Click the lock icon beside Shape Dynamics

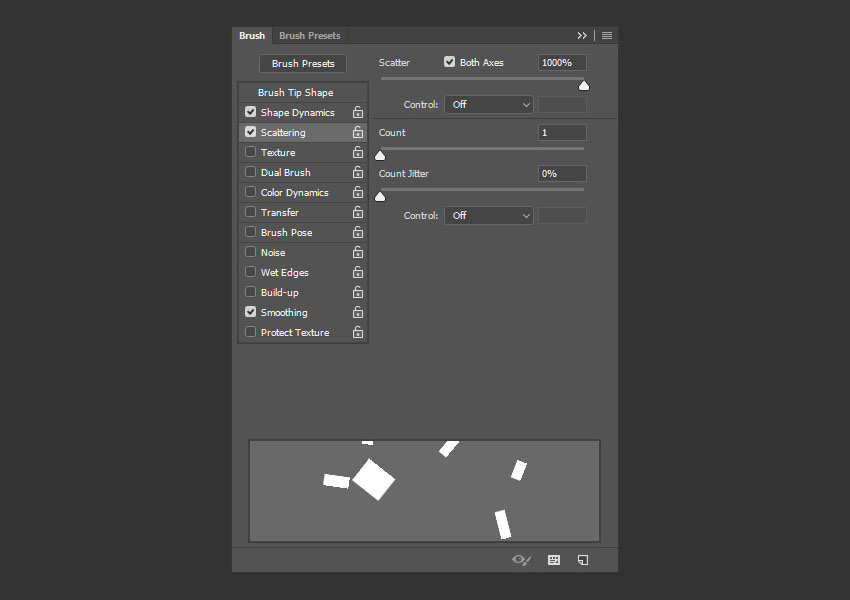click(357, 113)
